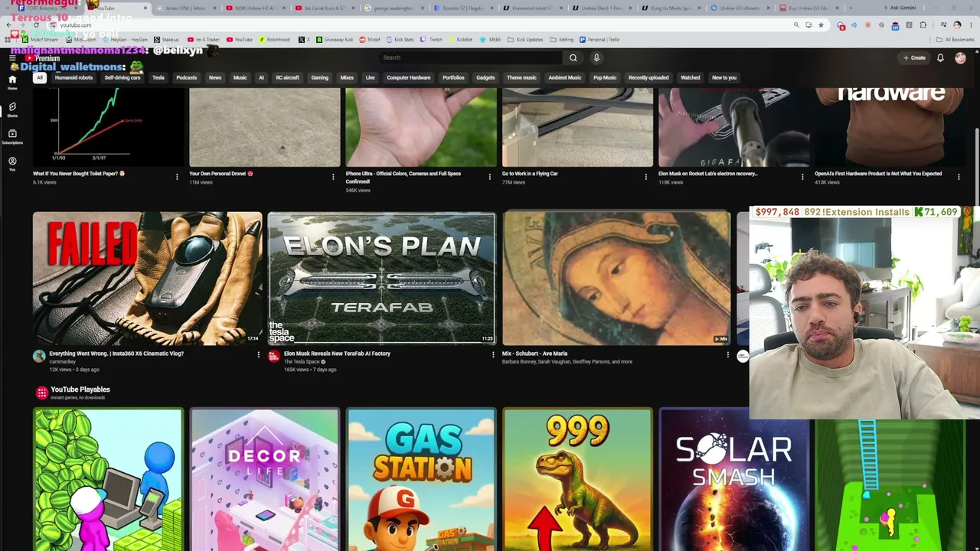Screen dimensions: 980x551
Task: Open the Editing bookmark folder
Action: coord(562,40)
